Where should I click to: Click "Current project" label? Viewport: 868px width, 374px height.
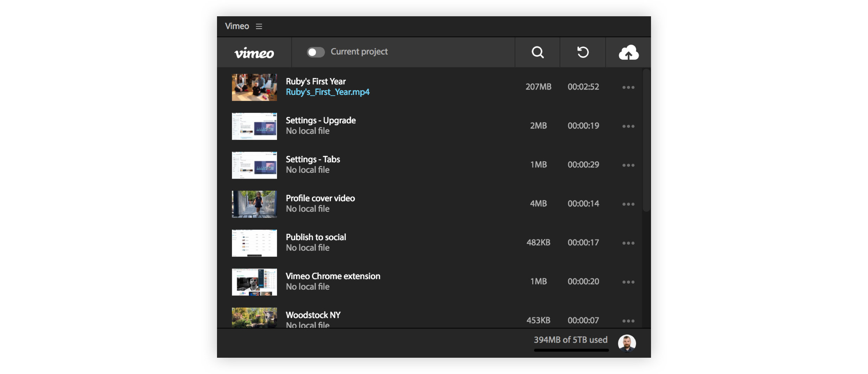(x=359, y=52)
